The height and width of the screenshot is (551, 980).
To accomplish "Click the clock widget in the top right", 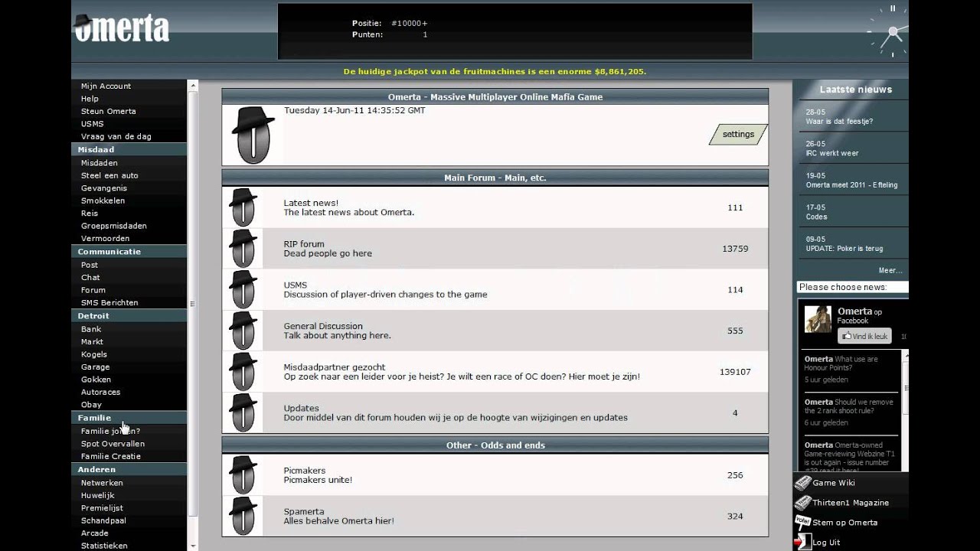I will (890, 33).
